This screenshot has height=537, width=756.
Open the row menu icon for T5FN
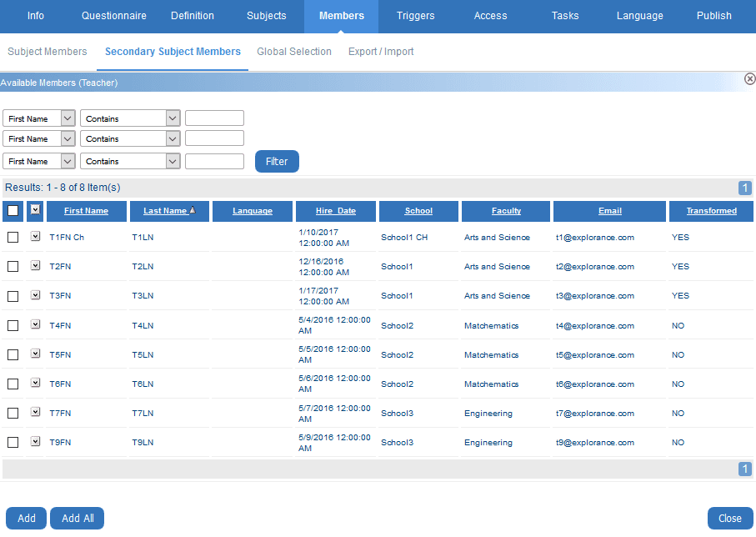tap(35, 354)
